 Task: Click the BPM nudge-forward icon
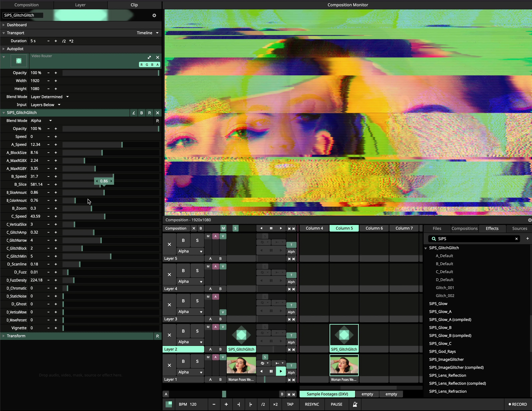(251, 404)
